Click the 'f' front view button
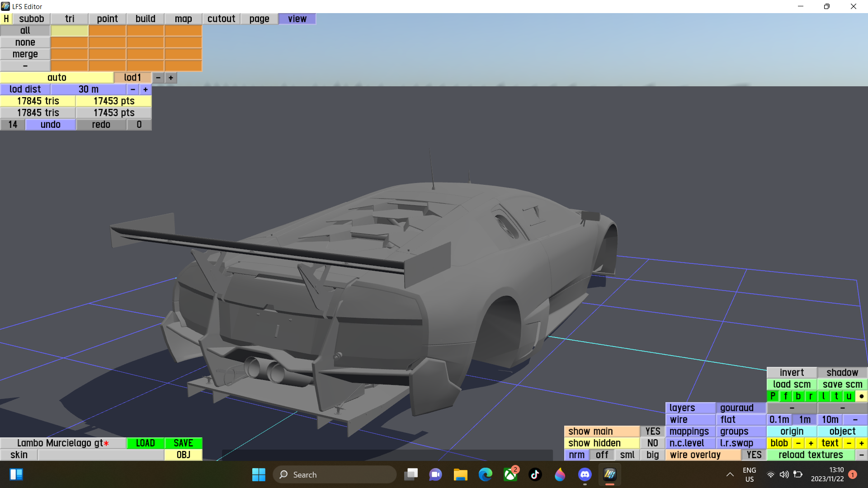This screenshot has height=488, width=868. 786,396
